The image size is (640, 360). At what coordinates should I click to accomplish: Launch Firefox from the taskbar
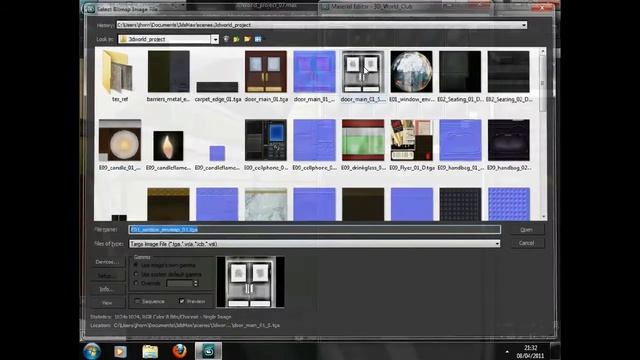(179, 351)
